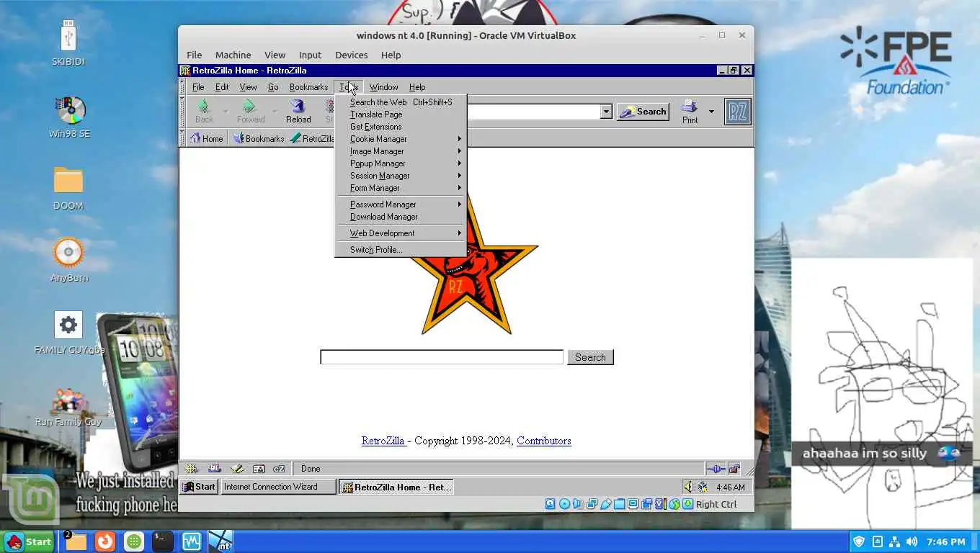Open the ChatZilla cZ icon in status bar
This screenshot has height=553, width=980.
point(279,469)
